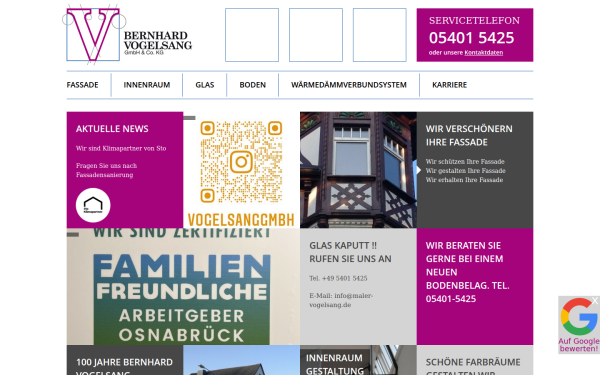This screenshot has height=375, width=600.
Task: Go to the Boden menu item
Action: coord(253,85)
